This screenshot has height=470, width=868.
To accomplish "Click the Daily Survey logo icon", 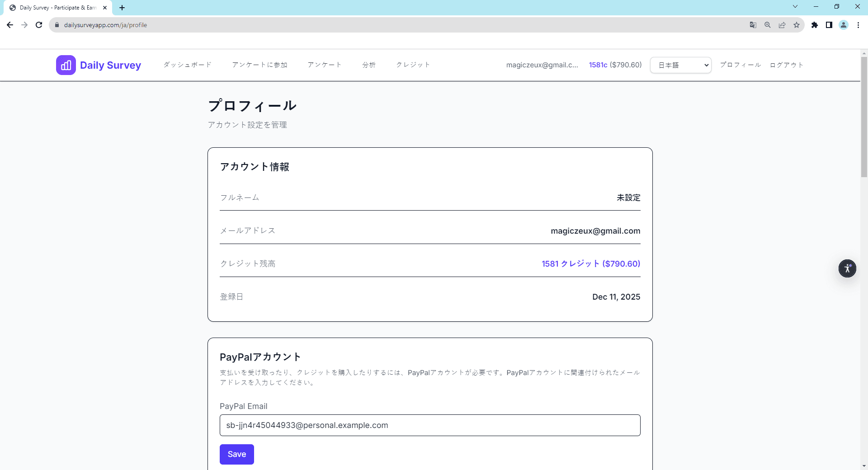I will click(x=66, y=65).
